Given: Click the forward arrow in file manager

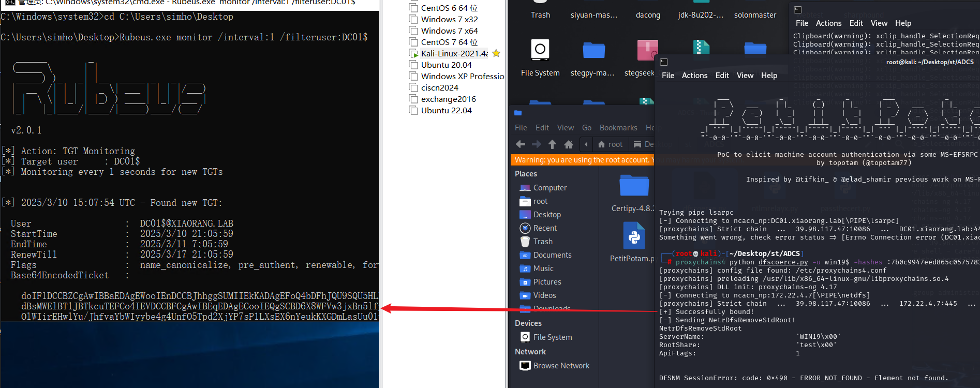Looking at the screenshot, I should click(x=537, y=144).
